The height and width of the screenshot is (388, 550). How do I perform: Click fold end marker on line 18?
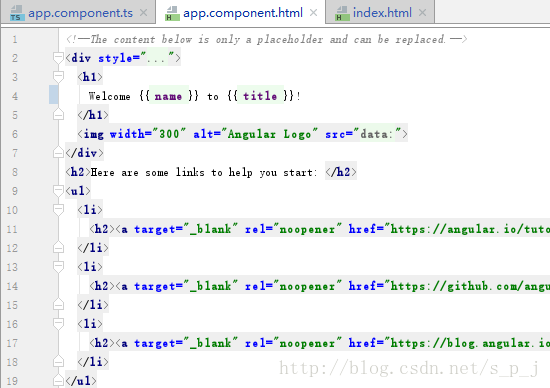coord(58,361)
